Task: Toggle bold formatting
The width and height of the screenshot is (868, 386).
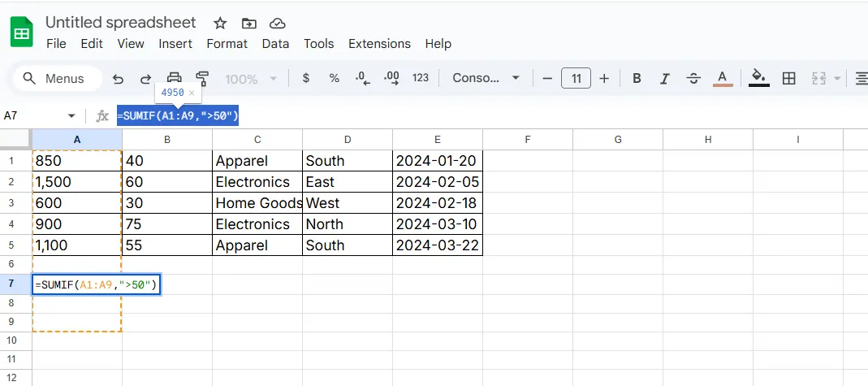Action: (x=637, y=79)
